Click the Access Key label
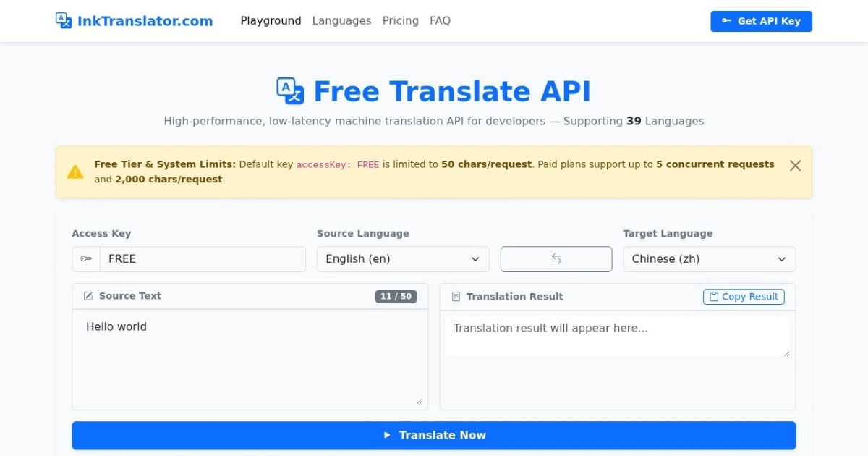The width and height of the screenshot is (868, 456). [x=101, y=234]
